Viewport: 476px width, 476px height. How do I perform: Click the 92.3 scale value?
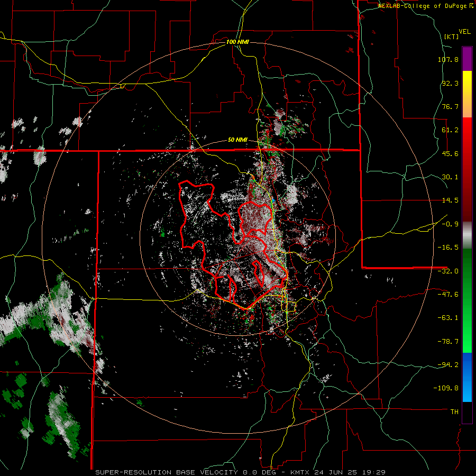(450, 83)
